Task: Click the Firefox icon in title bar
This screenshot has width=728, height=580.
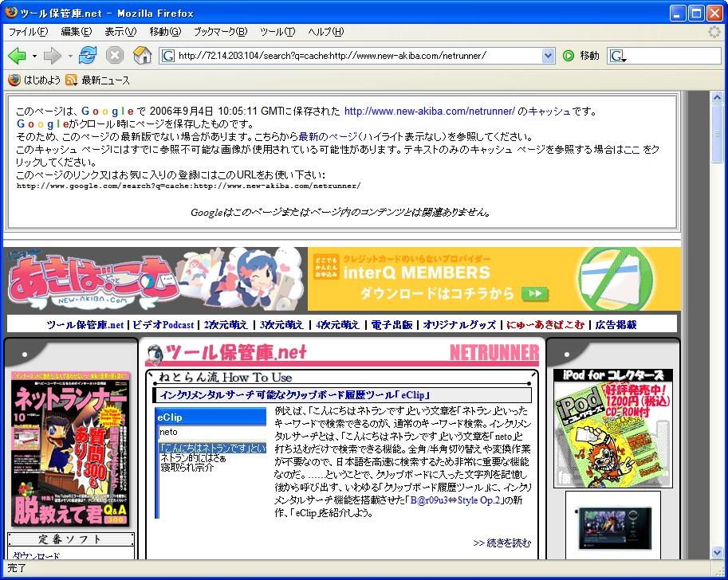Action: (x=11, y=13)
